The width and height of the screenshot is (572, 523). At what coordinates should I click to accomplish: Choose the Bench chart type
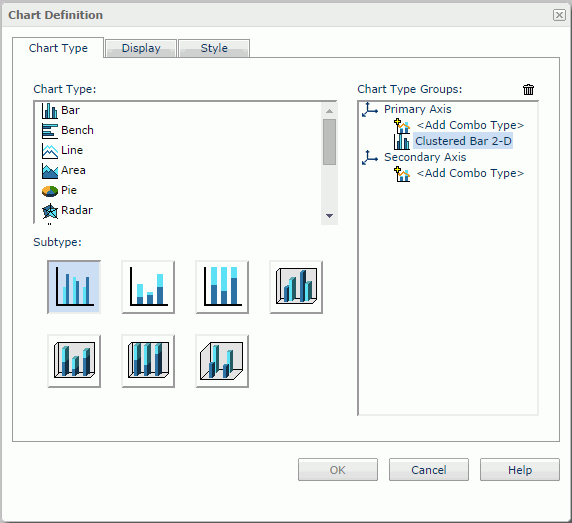pos(68,130)
